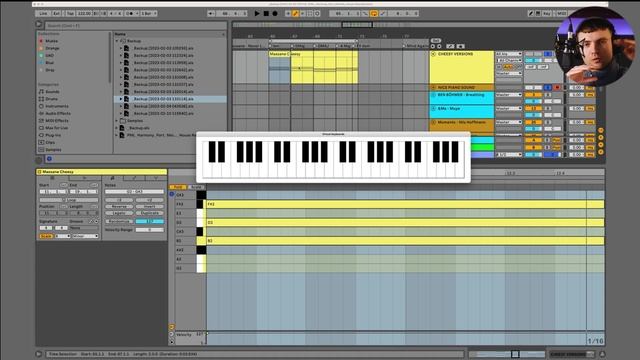Click the Legato button
Viewport: 640px width, 360px height.
119,213
